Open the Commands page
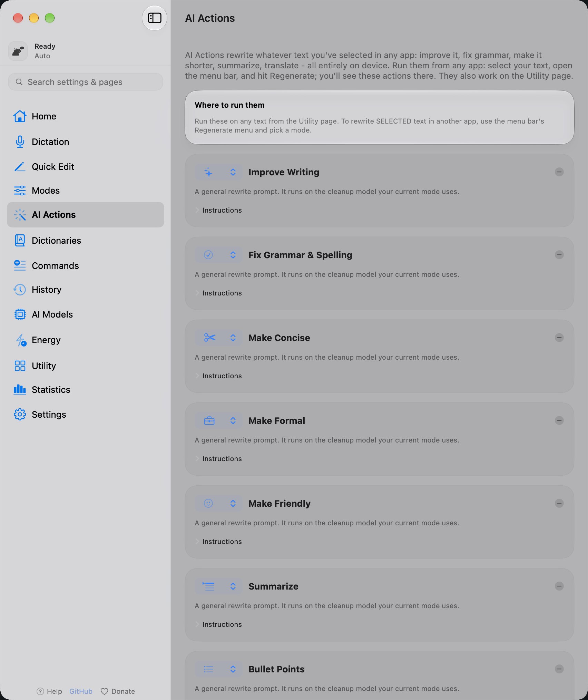This screenshot has width=588, height=700. (x=85, y=266)
